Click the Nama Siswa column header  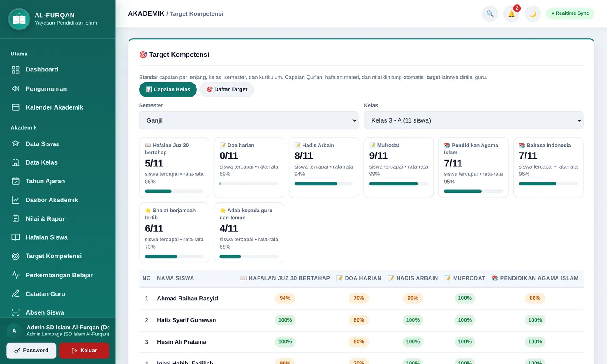pos(176,278)
